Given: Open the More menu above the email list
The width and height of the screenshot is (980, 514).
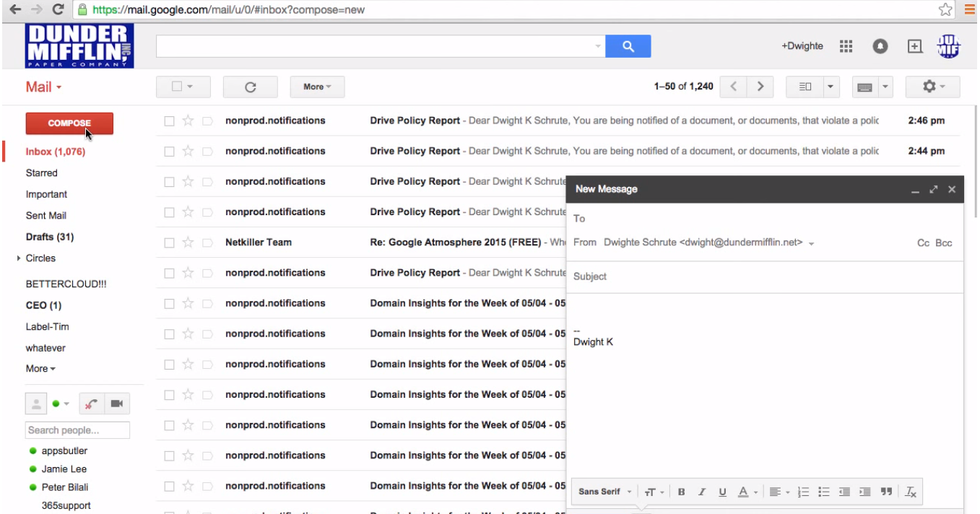Looking at the screenshot, I should [x=316, y=86].
